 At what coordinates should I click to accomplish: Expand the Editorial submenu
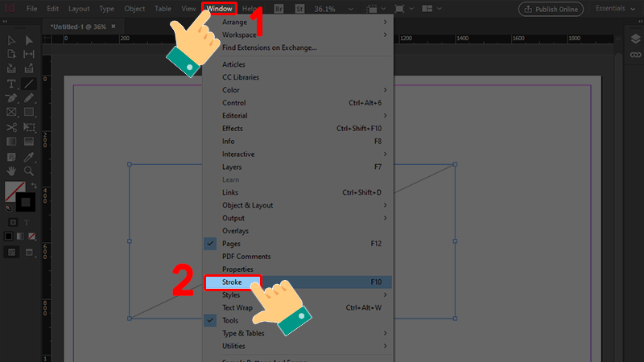point(298,115)
